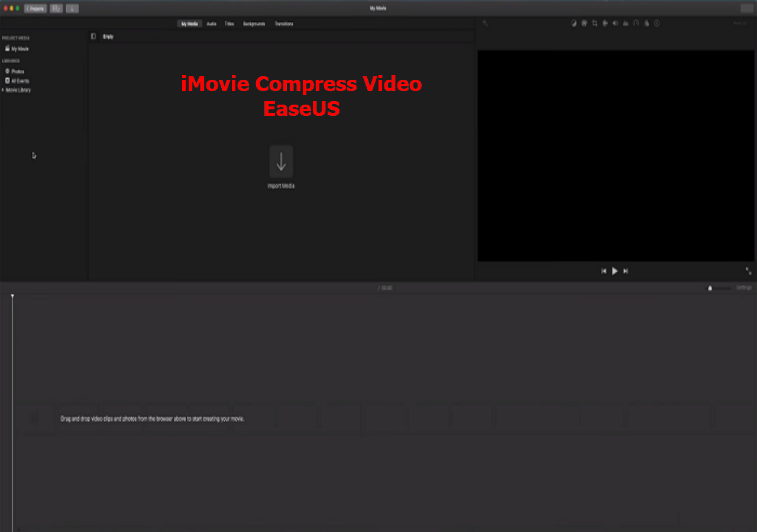This screenshot has height=532, width=757.
Task: Click the Import Media down-arrow icon
Action: point(281,161)
